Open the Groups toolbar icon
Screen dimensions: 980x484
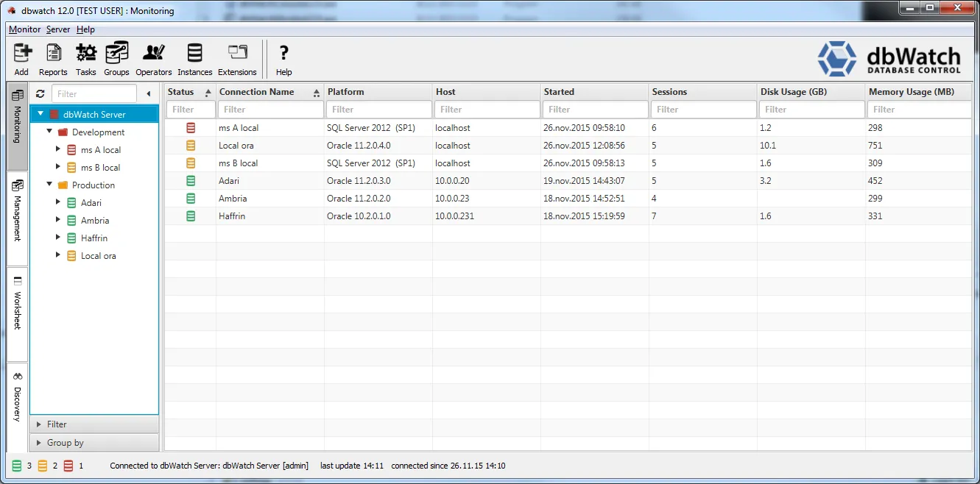[116, 53]
